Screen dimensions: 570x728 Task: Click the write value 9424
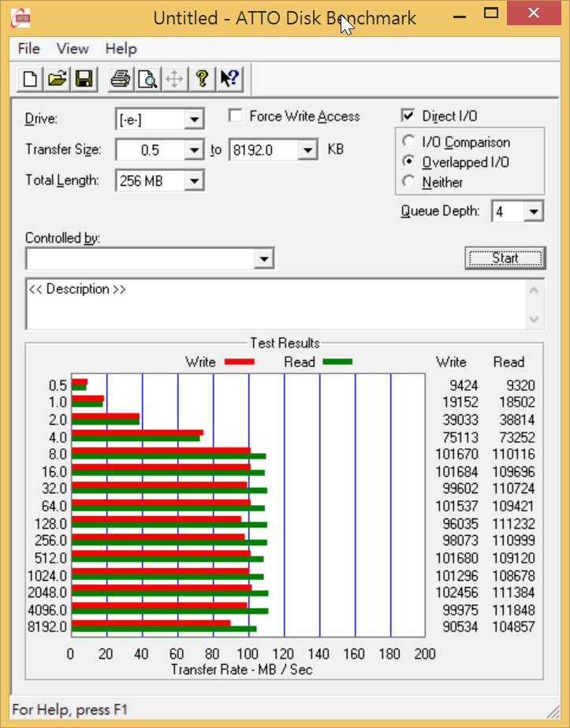pos(463,385)
